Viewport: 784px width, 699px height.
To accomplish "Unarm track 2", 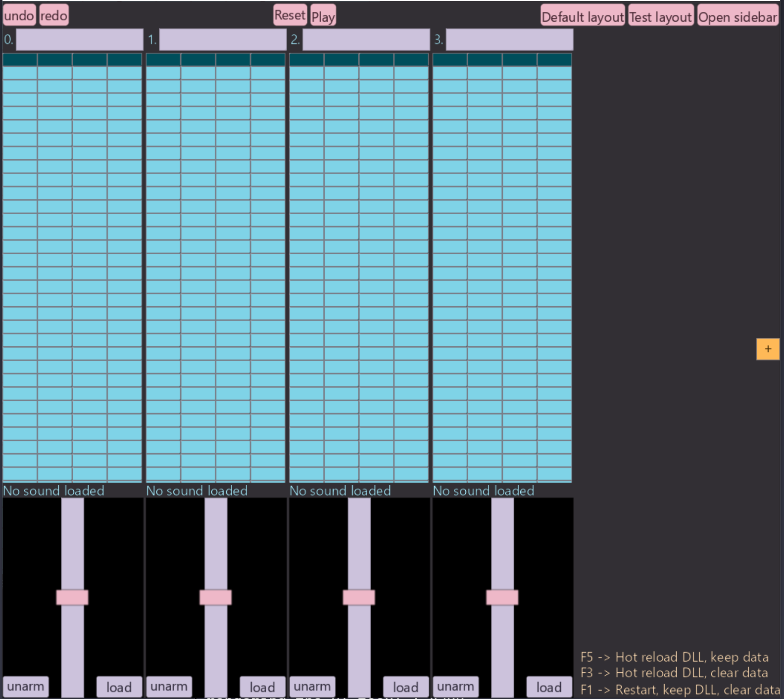I will pos(312,687).
